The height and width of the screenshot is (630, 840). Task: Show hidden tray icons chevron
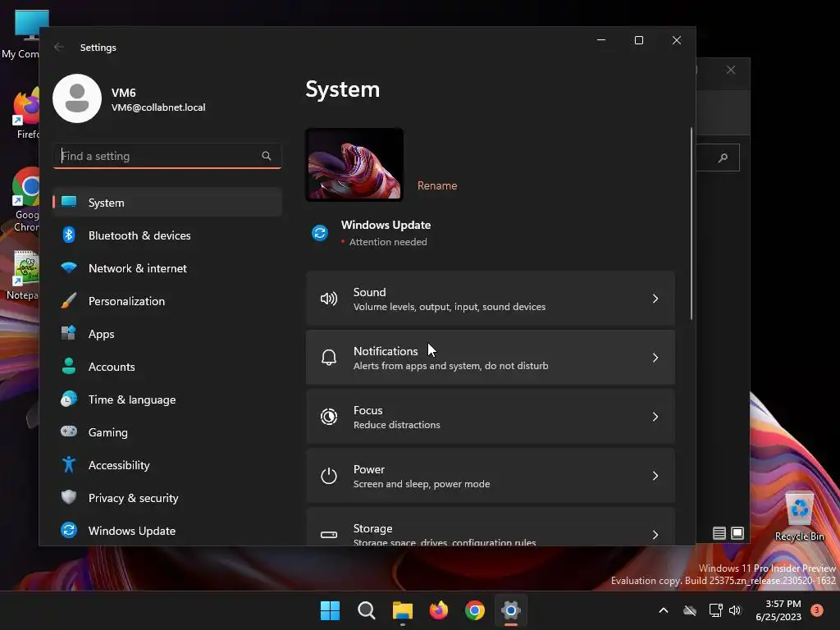(x=663, y=610)
